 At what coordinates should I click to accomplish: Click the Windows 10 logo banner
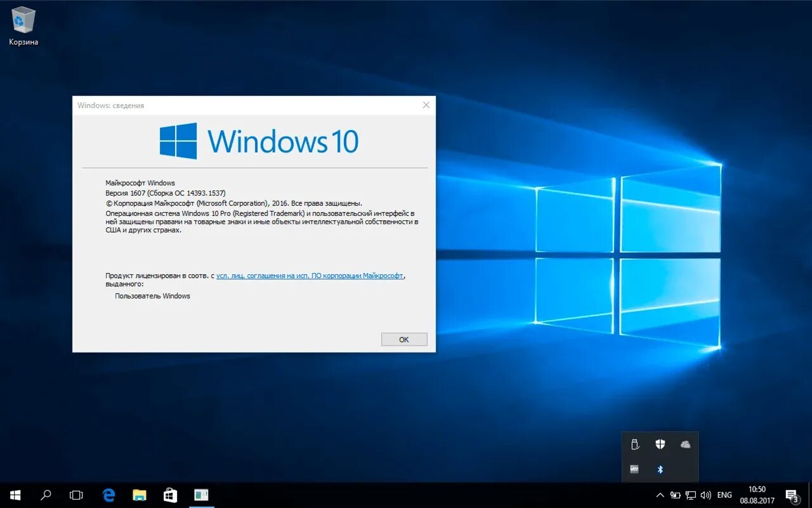[259, 141]
